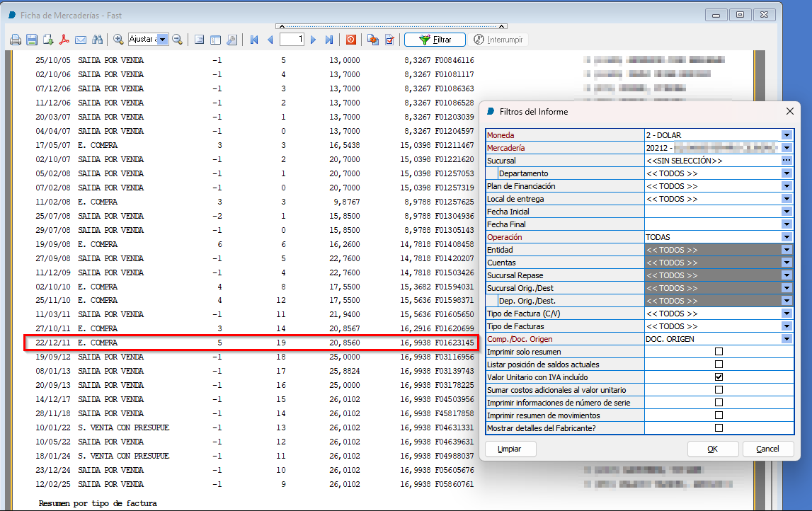Open the Operación dropdown

[x=787, y=237]
